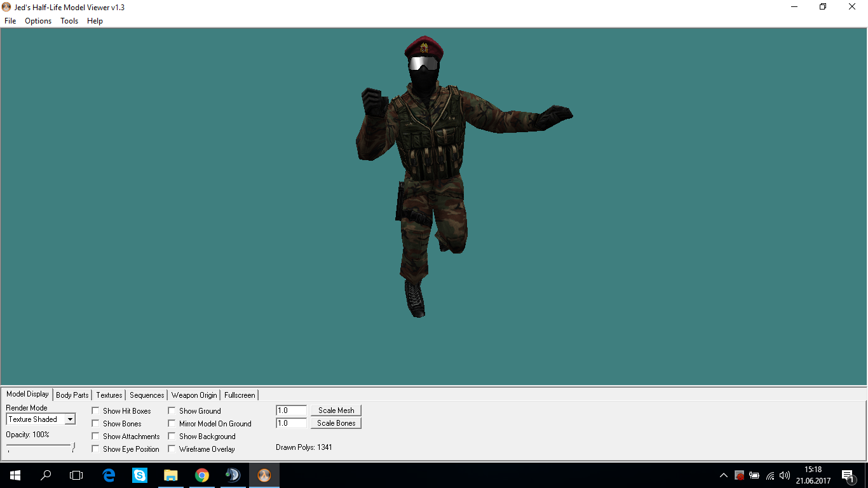Launch Microsoft Edge from the taskbar
The height and width of the screenshot is (488, 868).
[109, 475]
